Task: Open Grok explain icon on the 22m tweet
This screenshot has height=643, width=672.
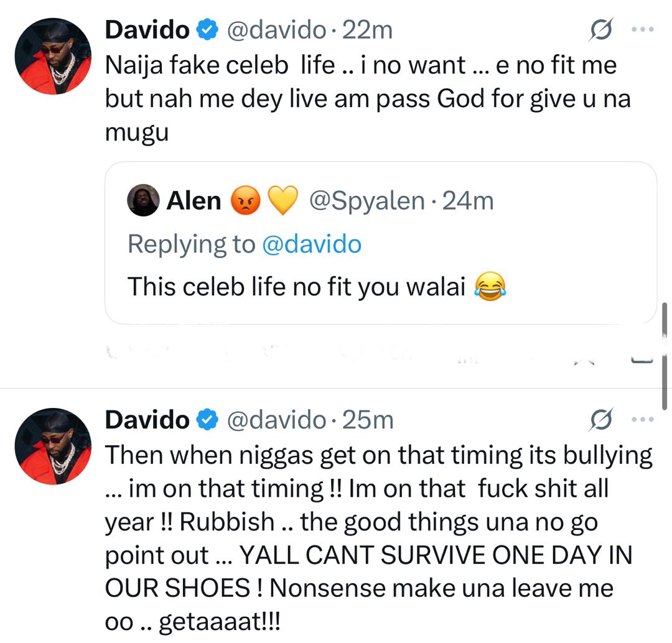Action: coord(602,30)
